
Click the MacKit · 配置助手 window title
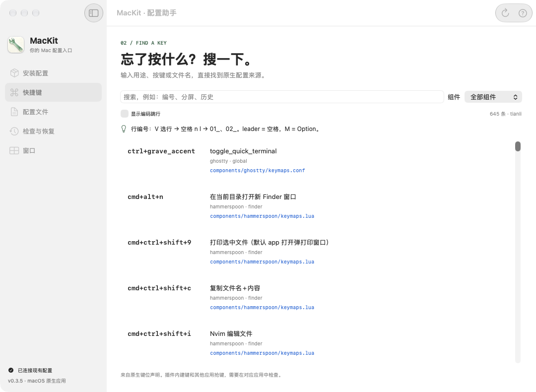coord(146,13)
